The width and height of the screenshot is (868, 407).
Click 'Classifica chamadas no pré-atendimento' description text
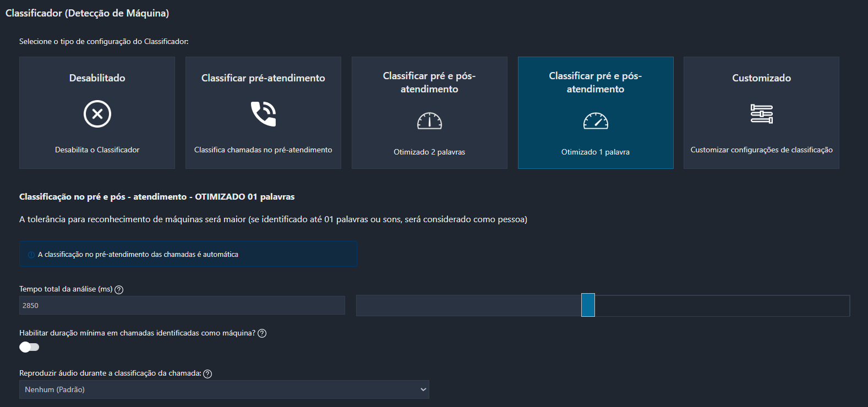[263, 150]
